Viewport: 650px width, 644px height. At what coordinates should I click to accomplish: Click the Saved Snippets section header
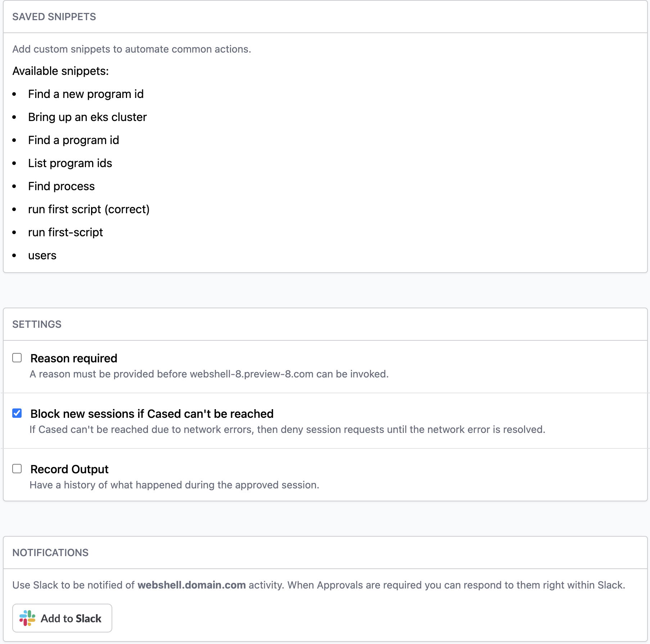coord(54,17)
